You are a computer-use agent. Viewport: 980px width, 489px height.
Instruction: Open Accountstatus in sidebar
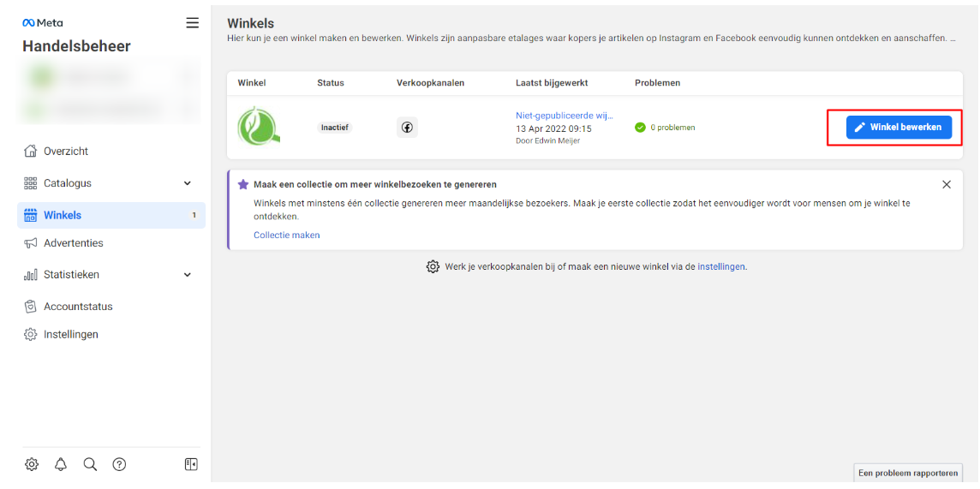pos(78,307)
